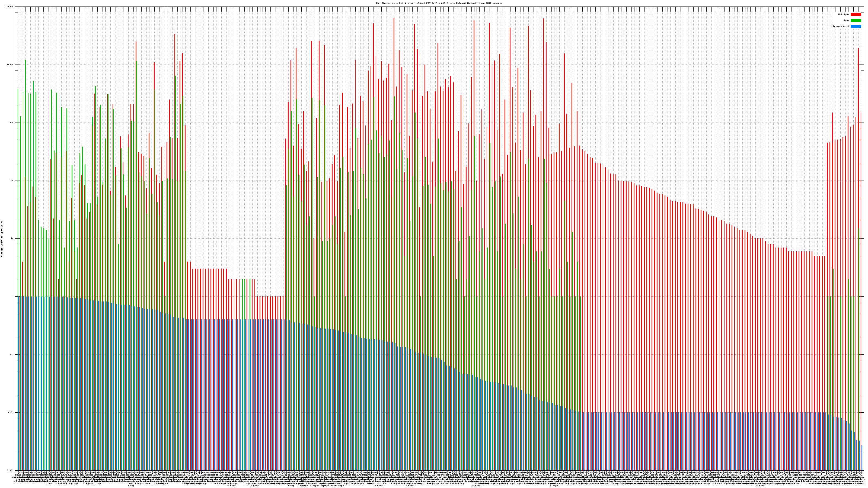Screen dimensions: 868x488
Task: Select the "Not Spam" legend label
Action: click(x=844, y=14)
